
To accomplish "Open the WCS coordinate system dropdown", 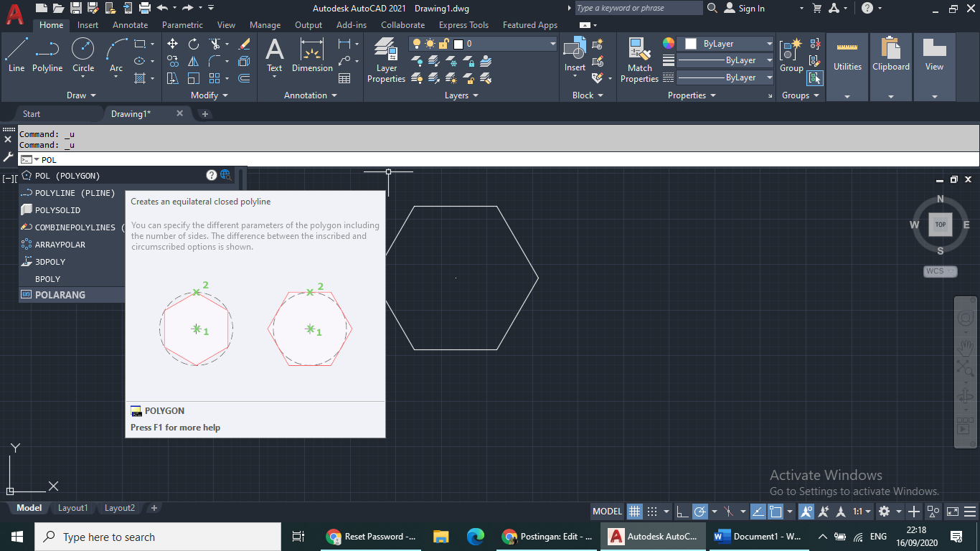I will (x=941, y=271).
